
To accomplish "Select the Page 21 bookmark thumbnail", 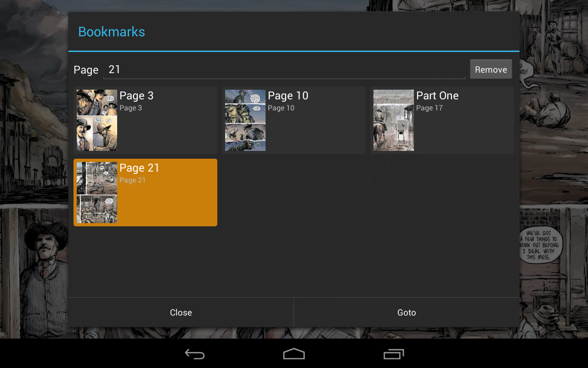I will [x=97, y=192].
